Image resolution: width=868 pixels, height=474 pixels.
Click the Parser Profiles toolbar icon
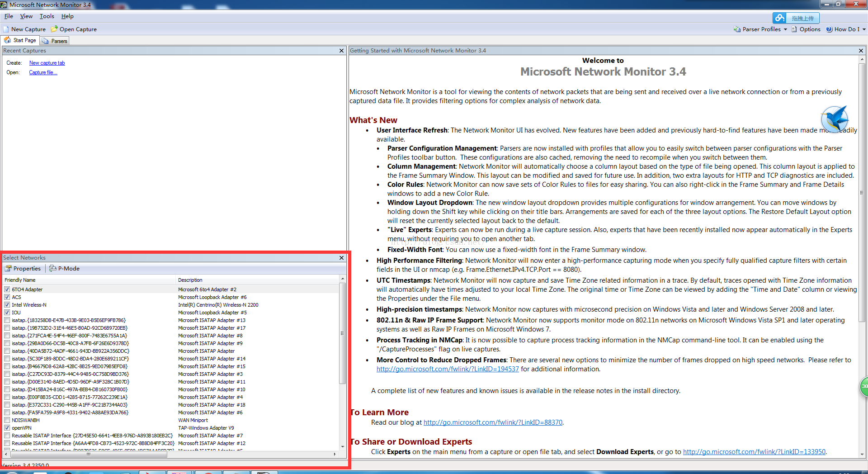pos(737,29)
